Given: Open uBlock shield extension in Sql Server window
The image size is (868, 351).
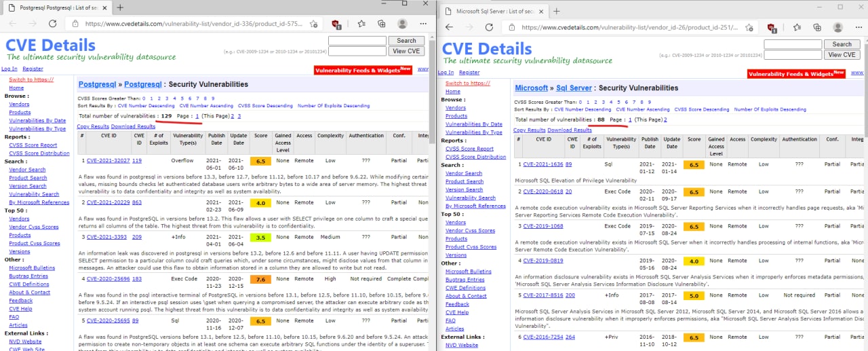Looking at the screenshot, I should coord(772,28).
